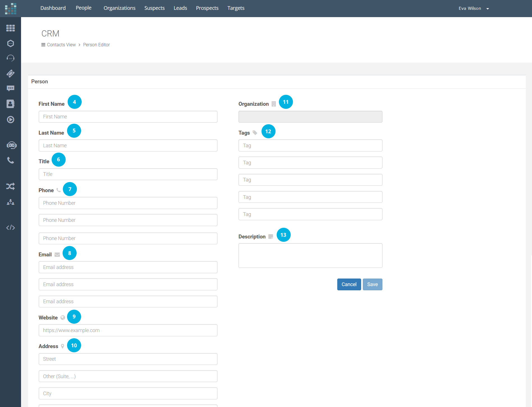Viewport: 532px width, 407px height.
Task: Focus the third Email address field
Action: click(128, 302)
